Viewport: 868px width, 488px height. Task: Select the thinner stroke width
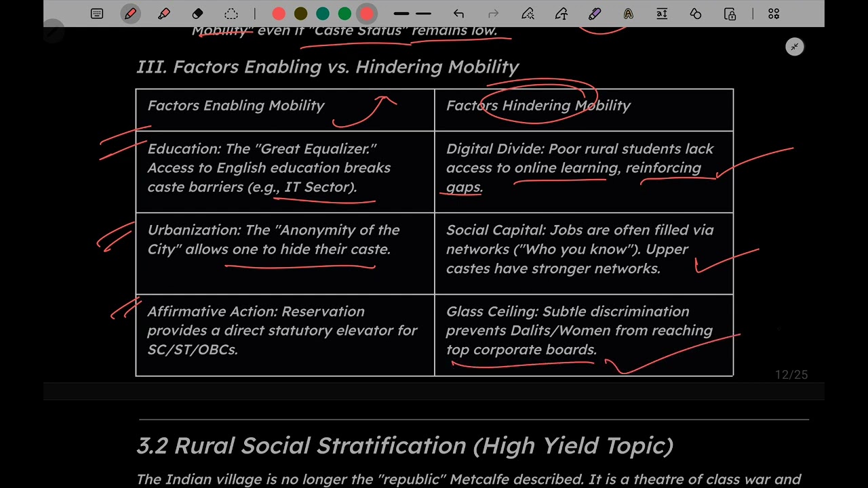pyautogui.click(x=424, y=14)
